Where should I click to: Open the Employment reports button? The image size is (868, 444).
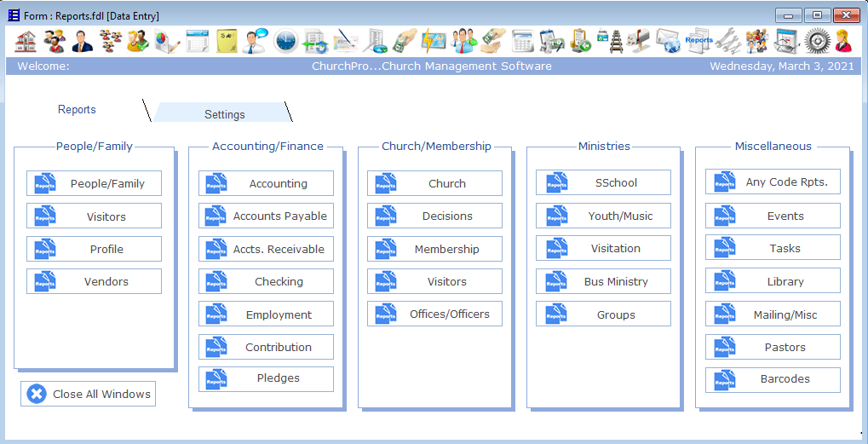tap(267, 314)
